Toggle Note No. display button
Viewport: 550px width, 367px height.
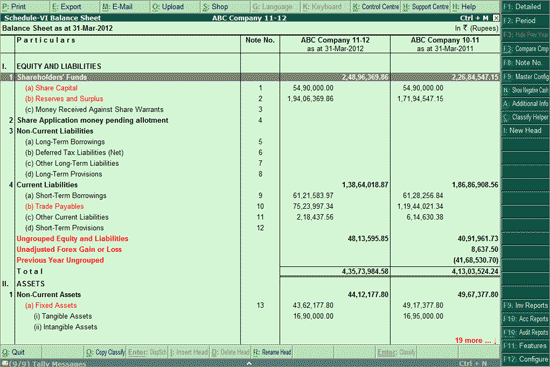[x=525, y=63]
